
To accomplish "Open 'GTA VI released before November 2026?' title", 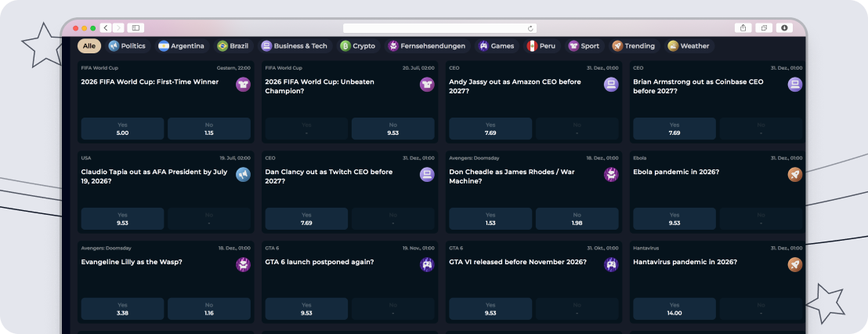I will (x=518, y=262).
